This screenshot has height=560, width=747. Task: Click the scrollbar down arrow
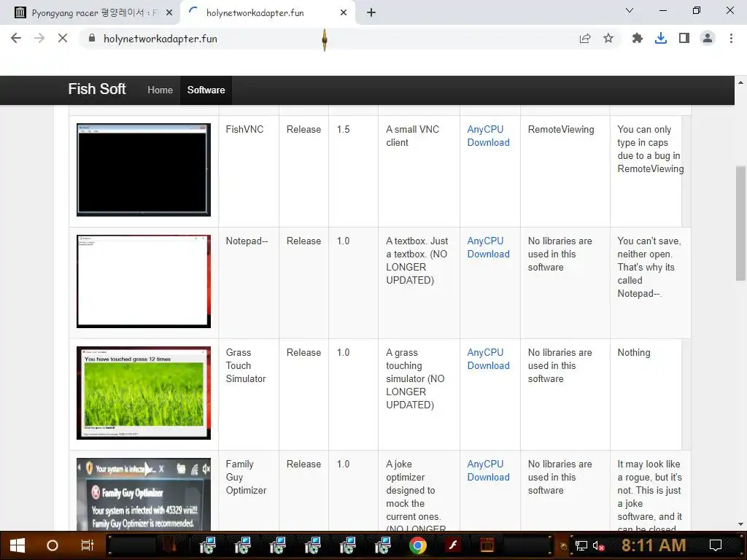(x=740, y=524)
